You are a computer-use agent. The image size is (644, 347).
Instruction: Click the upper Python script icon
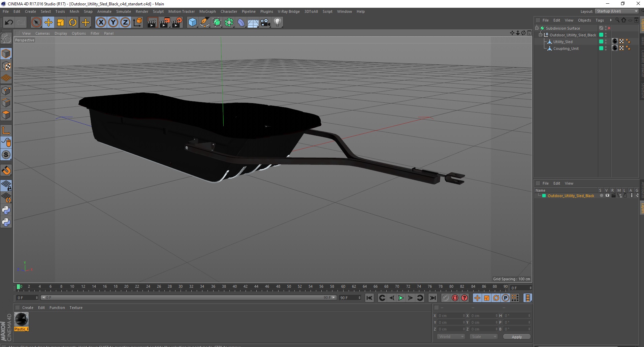(x=6, y=210)
